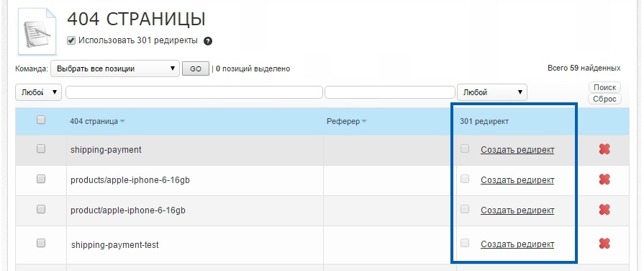Sort by Реферер column arrow
Screen dimensions: 644x271
click(363, 121)
